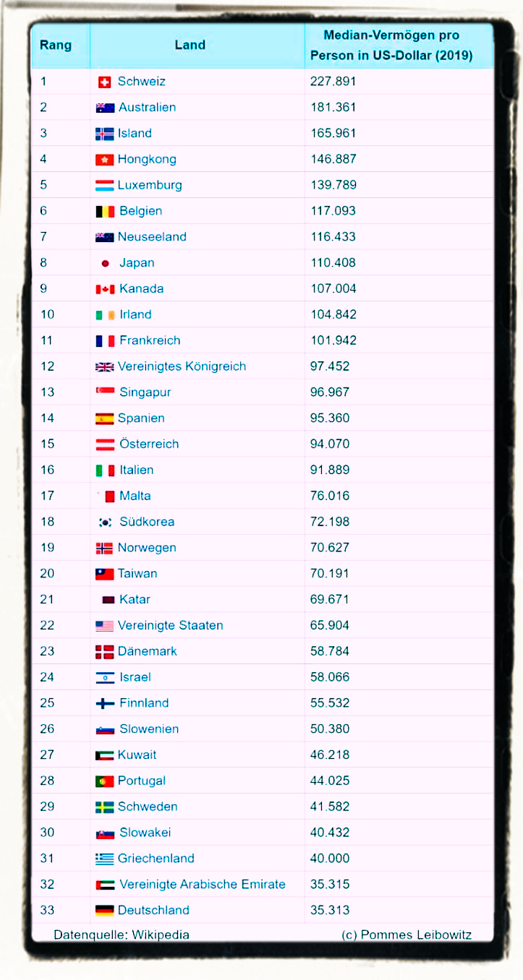Click the 227.891 value cell
Viewport: 523px width, 980px height.
click(x=333, y=82)
